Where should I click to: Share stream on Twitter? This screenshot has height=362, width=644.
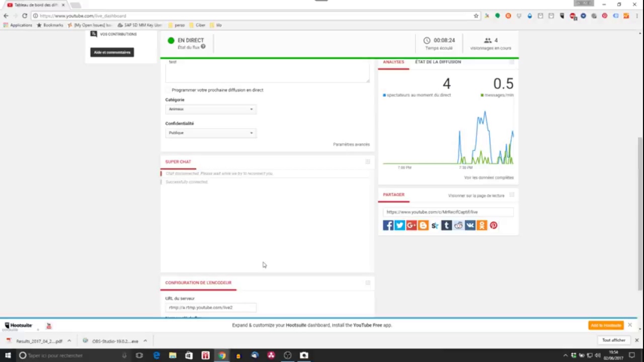pos(399,225)
